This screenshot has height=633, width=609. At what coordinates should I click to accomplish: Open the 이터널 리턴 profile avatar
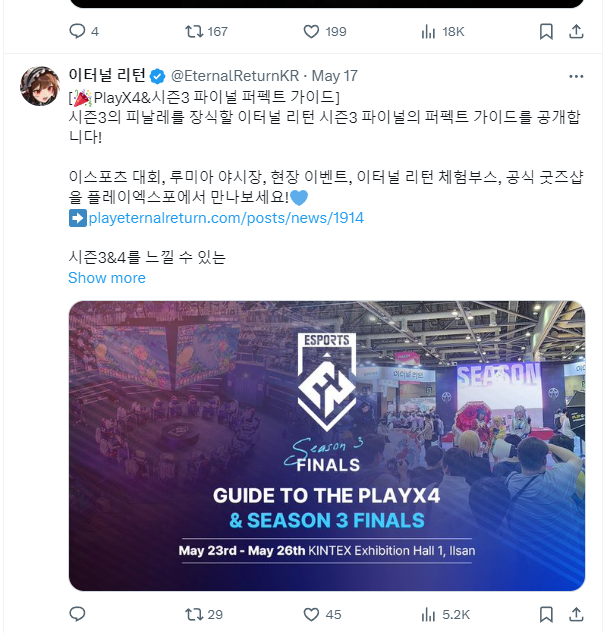[x=40, y=86]
